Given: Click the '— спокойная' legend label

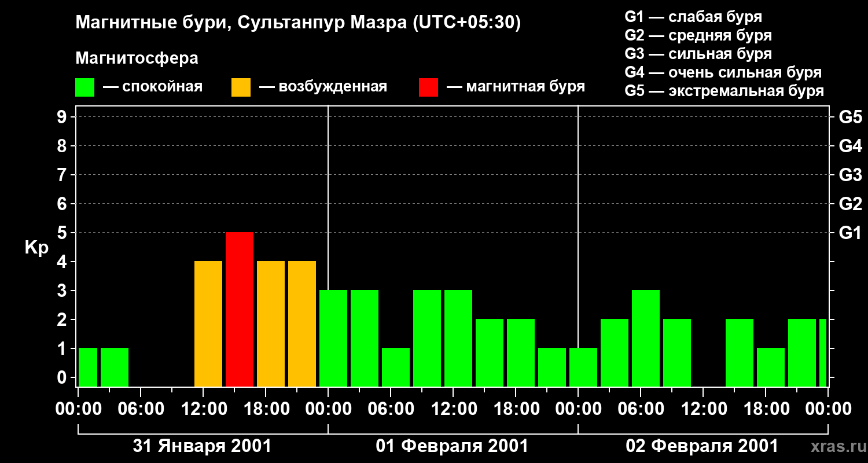Looking at the screenshot, I should click(x=153, y=87).
